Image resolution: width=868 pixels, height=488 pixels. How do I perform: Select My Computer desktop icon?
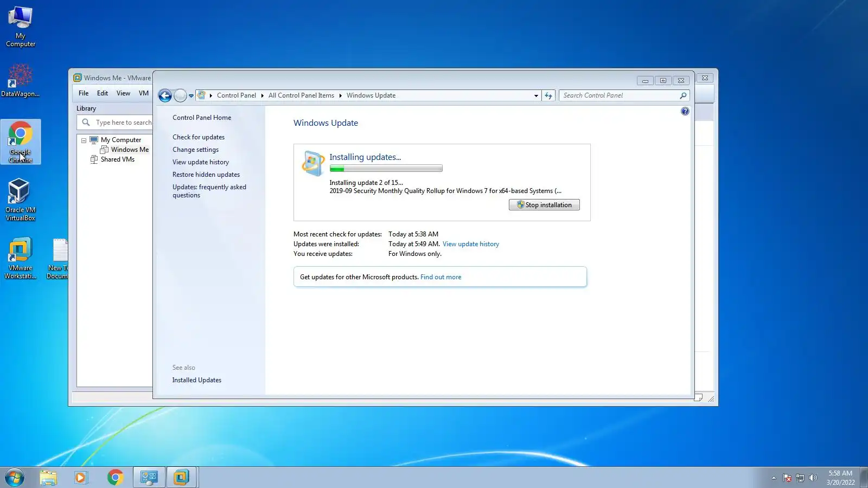pos(21,27)
